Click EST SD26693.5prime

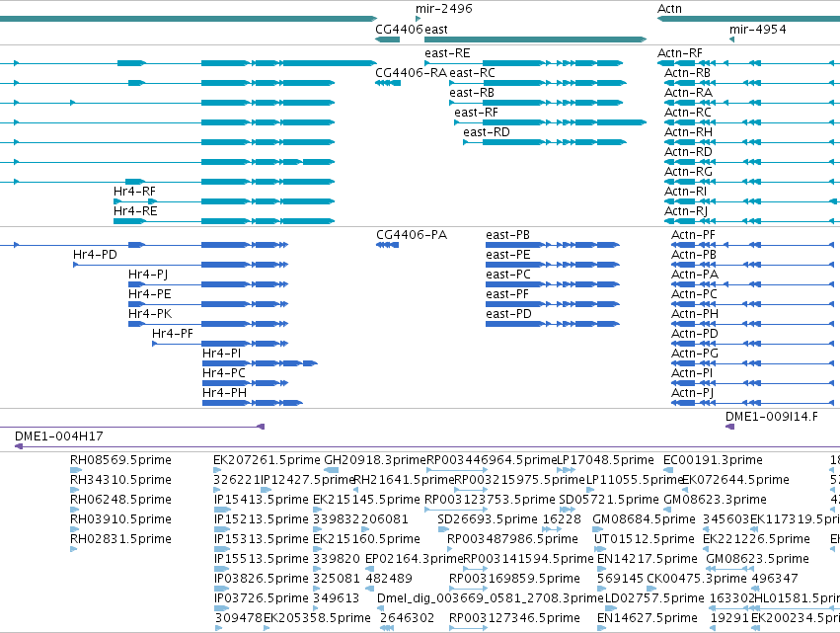tap(488, 519)
